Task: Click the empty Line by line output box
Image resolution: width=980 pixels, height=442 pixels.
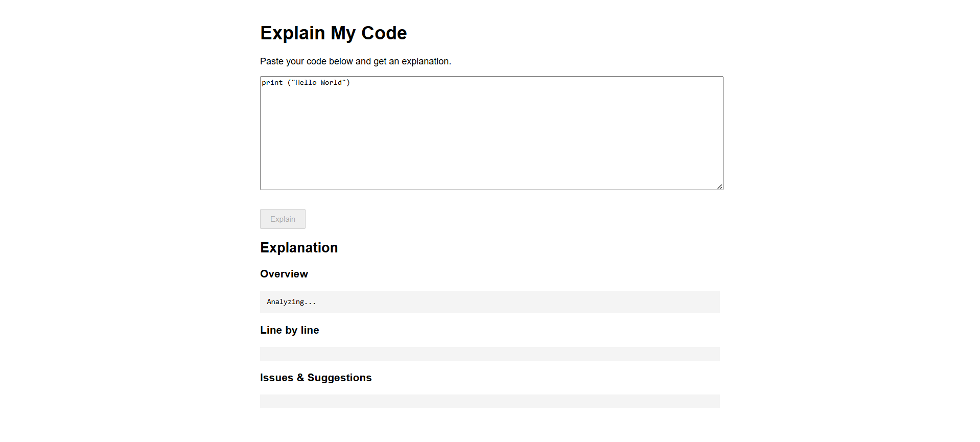Action: click(x=489, y=354)
